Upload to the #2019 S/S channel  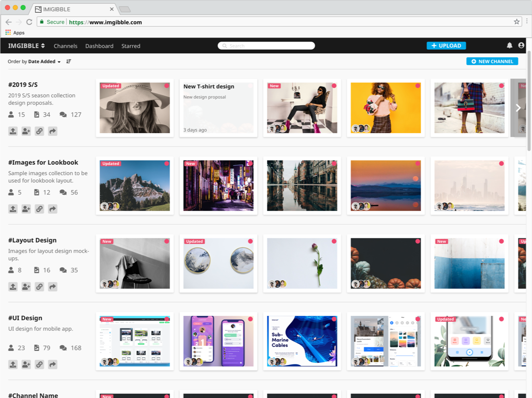[13, 131]
